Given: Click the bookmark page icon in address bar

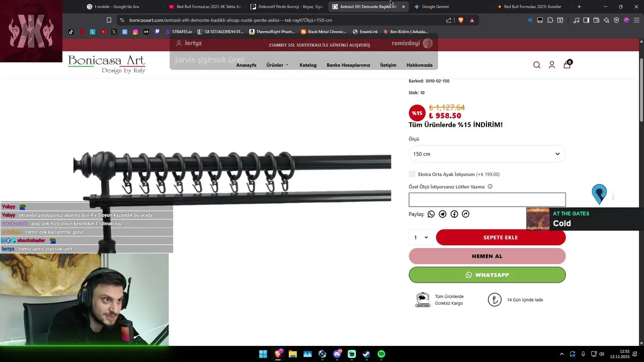Looking at the screenshot, I should (x=109, y=20).
